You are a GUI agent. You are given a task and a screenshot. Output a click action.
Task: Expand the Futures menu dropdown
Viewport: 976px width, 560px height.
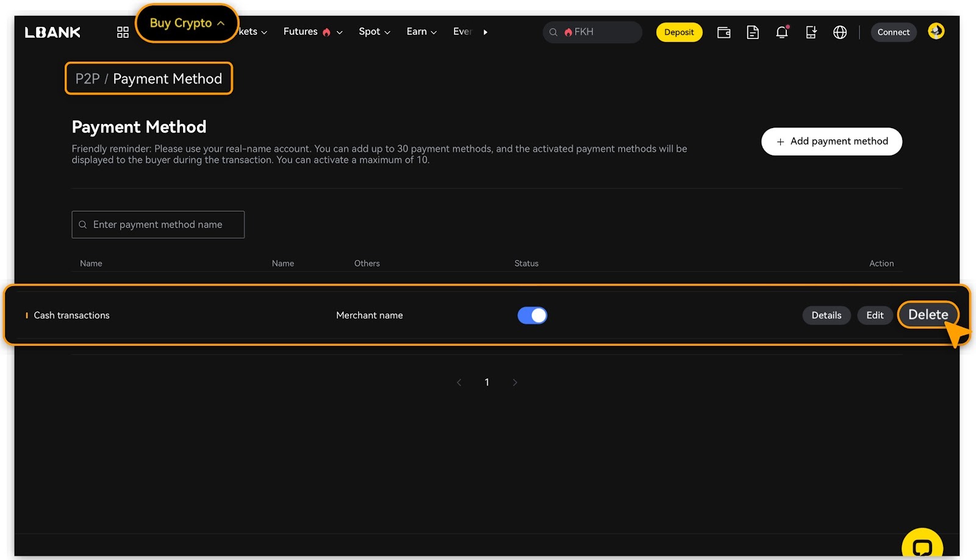312,32
